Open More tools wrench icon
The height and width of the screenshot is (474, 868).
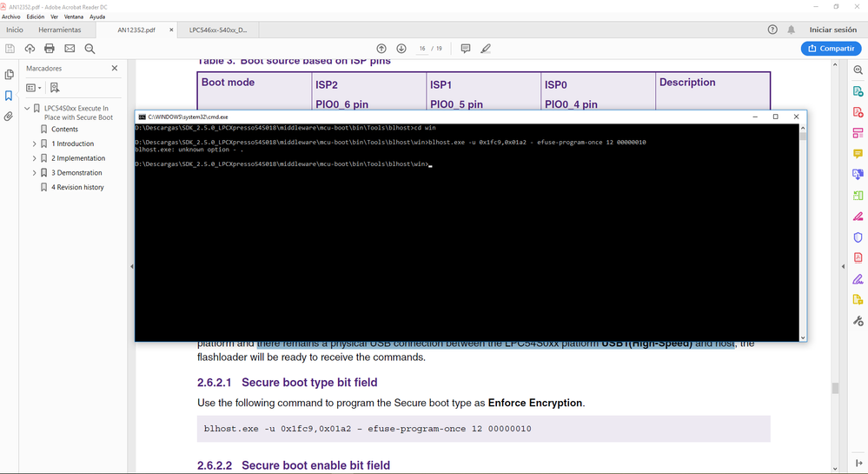click(858, 321)
